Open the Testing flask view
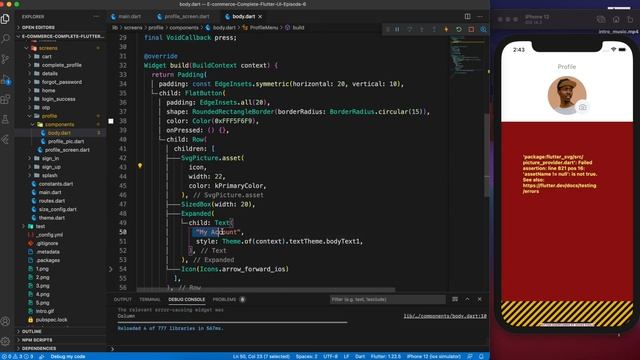The width and height of the screenshot is (640, 360). click(5, 119)
